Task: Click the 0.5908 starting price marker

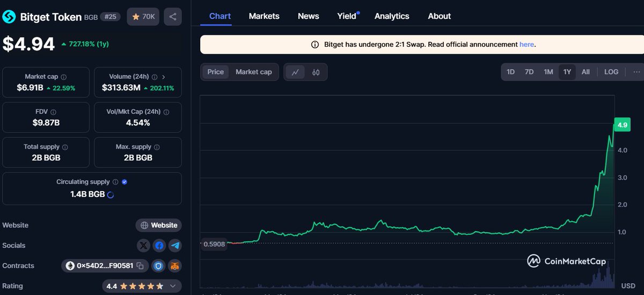Action: 214,244
